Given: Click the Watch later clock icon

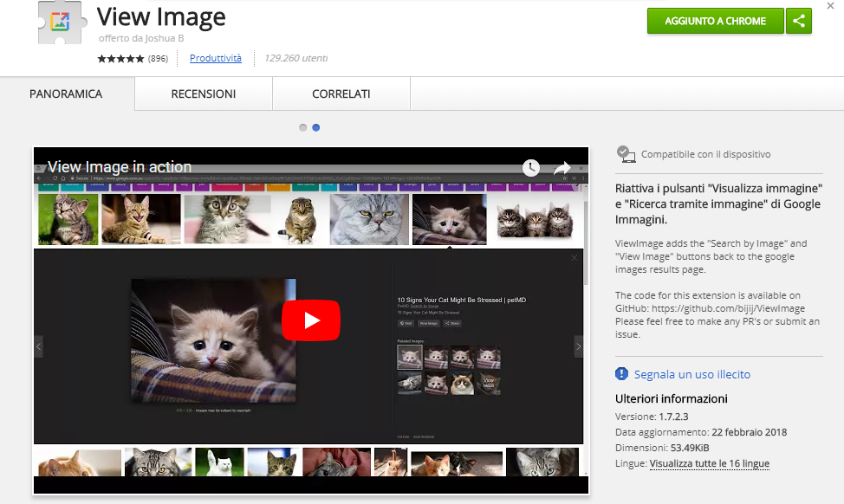Looking at the screenshot, I should click(530, 168).
